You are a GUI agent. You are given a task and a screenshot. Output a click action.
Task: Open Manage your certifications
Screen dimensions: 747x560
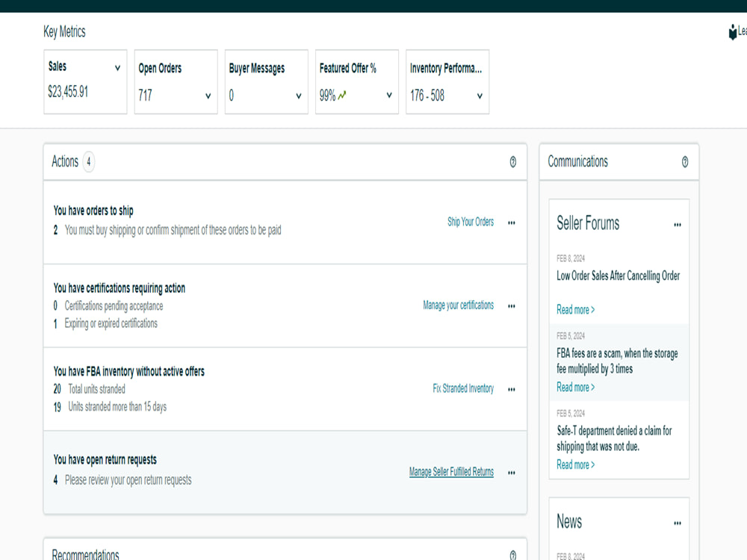pos(458,305)
